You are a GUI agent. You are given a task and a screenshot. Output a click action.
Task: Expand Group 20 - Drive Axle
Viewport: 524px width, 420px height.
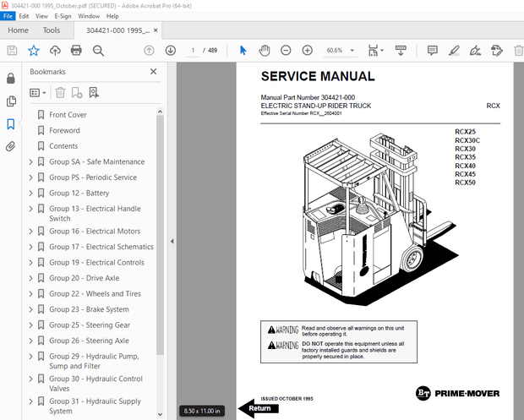click(x=30, y=278)
